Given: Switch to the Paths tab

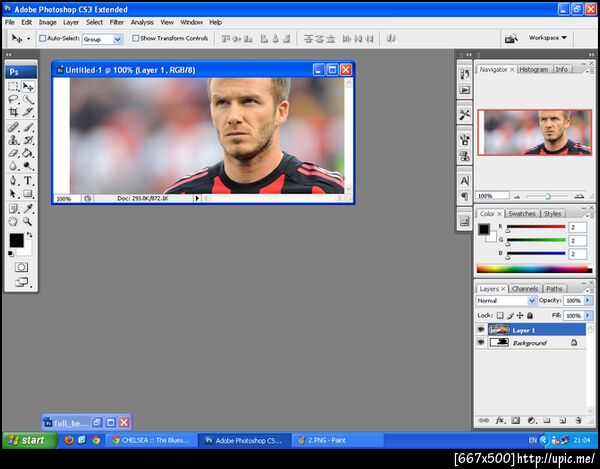Looking at the screenshot, I should tap(554, 288).
